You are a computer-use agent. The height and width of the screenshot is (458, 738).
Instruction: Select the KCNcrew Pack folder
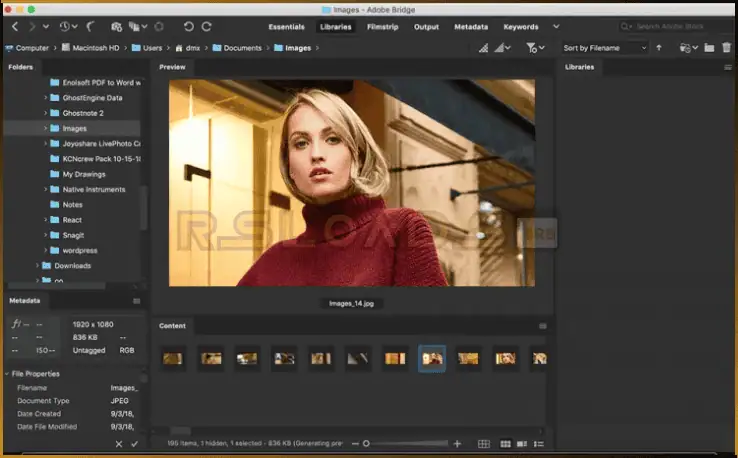point(95,159)
